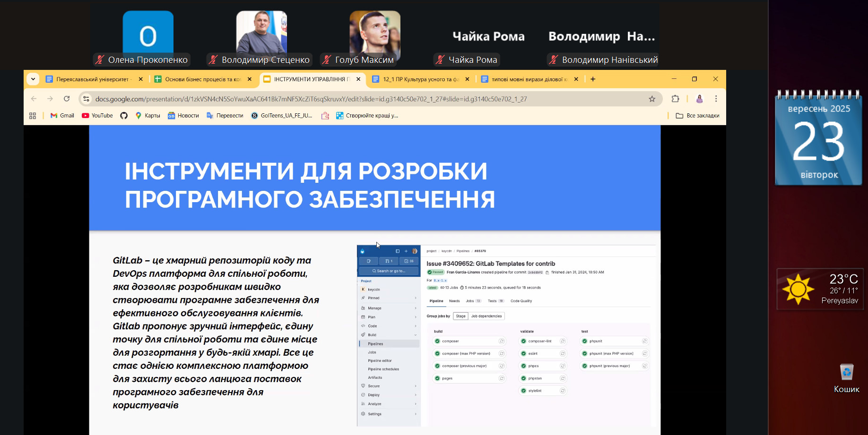Open the apps grid in bookmarks bar
868x435 pixels.
click(33, 116)
